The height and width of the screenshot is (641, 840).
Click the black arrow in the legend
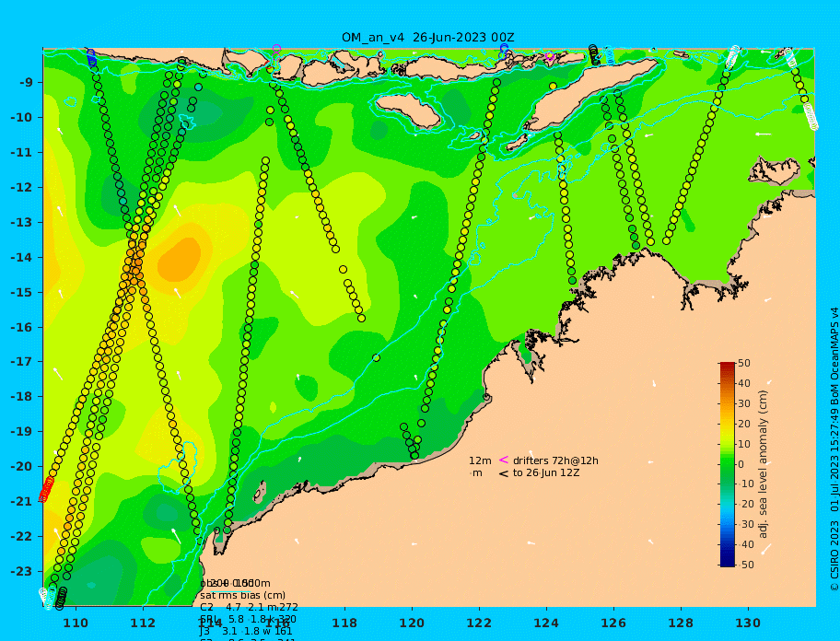[x=504, y=473]
